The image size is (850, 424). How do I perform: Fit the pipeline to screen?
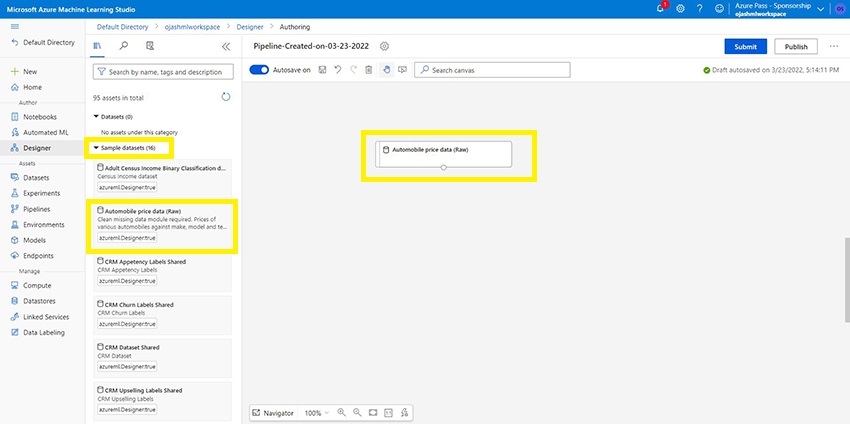pos(373,413)
